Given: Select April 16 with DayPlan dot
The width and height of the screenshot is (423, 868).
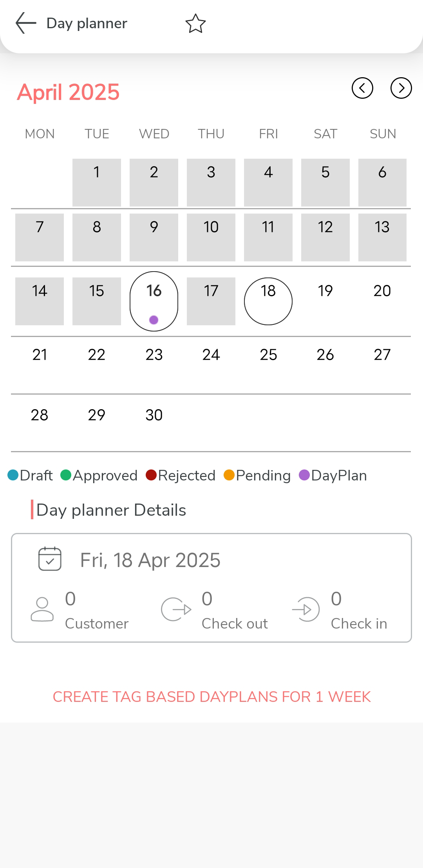Looking at the screenshot, I should 154,301.
